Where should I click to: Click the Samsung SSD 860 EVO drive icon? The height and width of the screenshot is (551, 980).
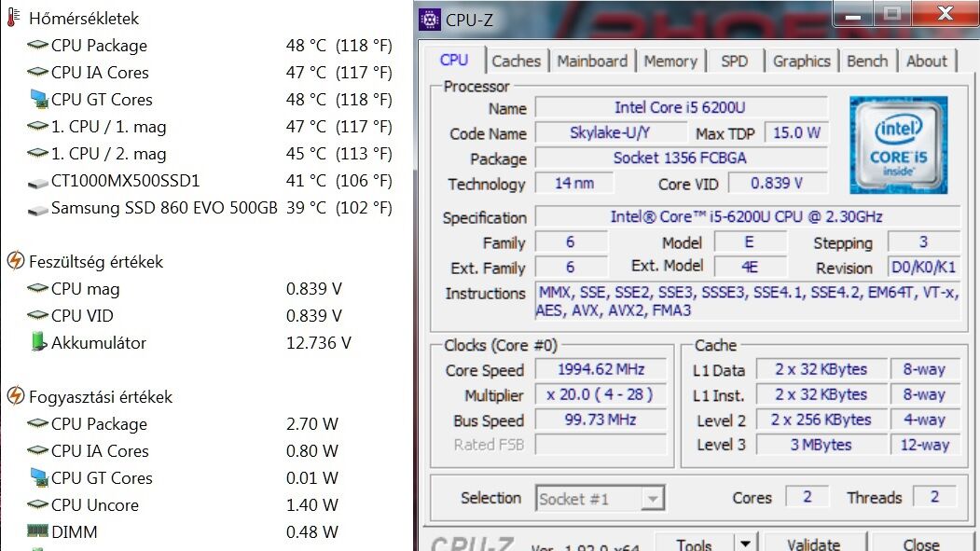(38, 210)
